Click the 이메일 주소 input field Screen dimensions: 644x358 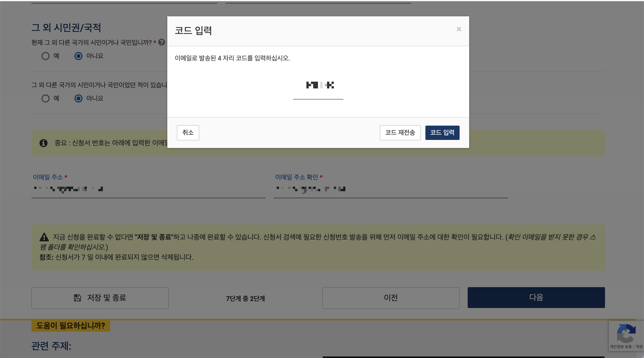coord(148,189)
